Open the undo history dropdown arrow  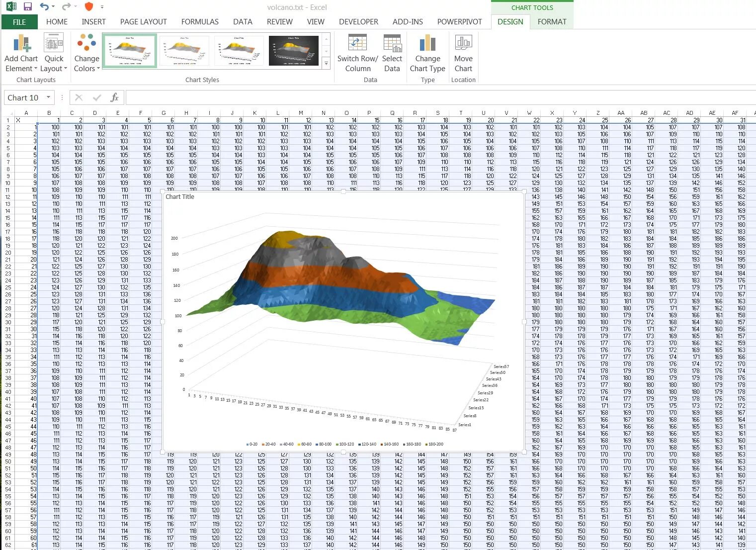tap(53, 7)
